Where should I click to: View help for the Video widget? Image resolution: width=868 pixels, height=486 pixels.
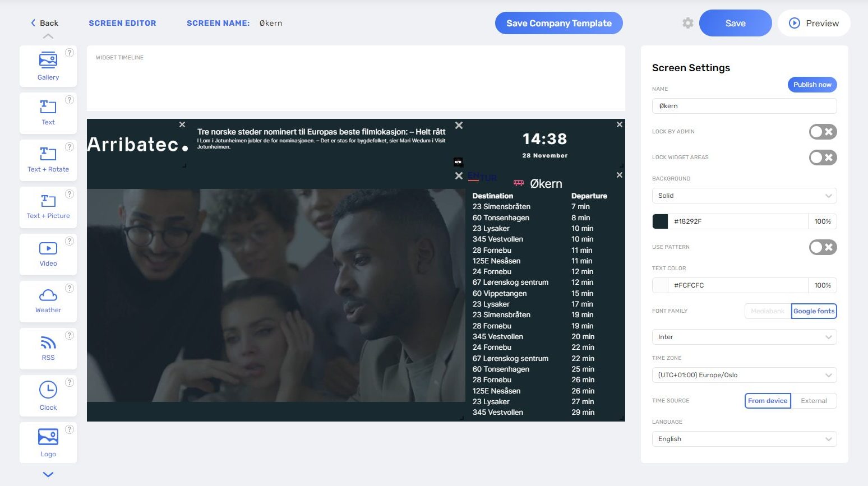(x=70, y=241)
